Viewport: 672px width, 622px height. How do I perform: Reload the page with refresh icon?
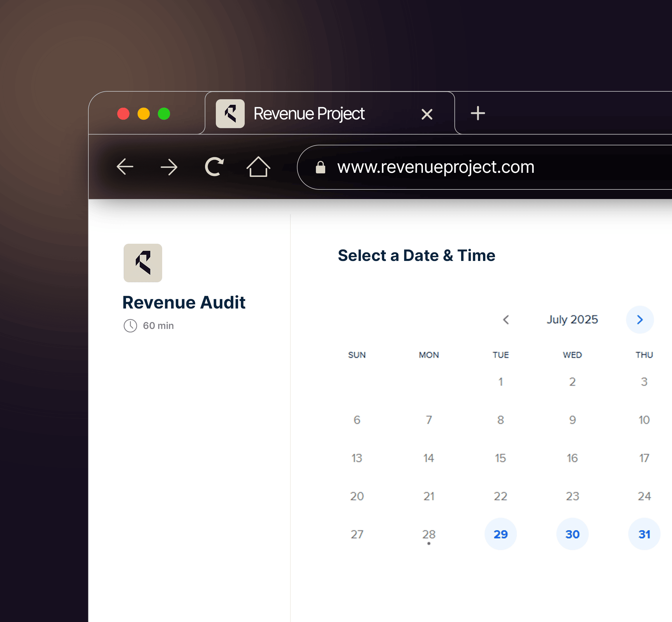214,167
